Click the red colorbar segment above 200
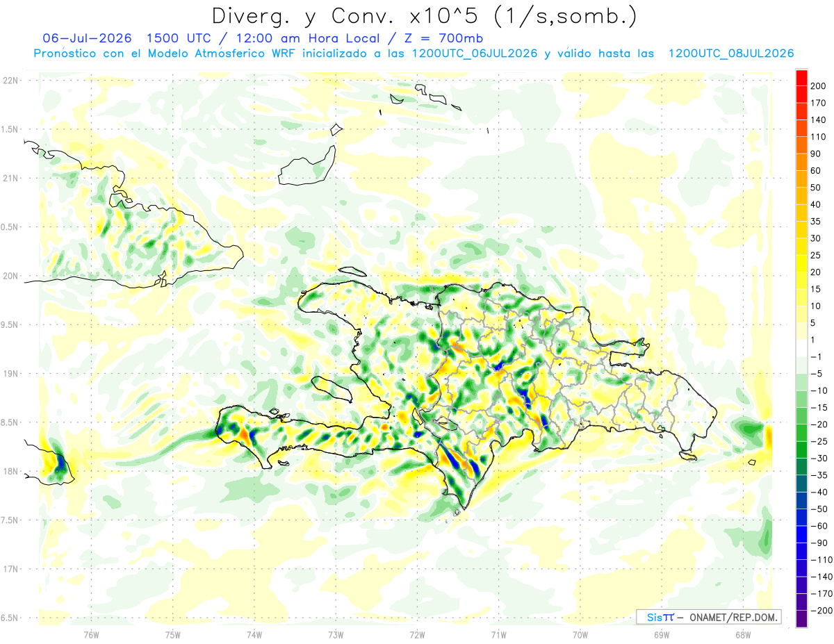This screenshot has width=834, height=644. pyautogui.click(x=801, y=78)
